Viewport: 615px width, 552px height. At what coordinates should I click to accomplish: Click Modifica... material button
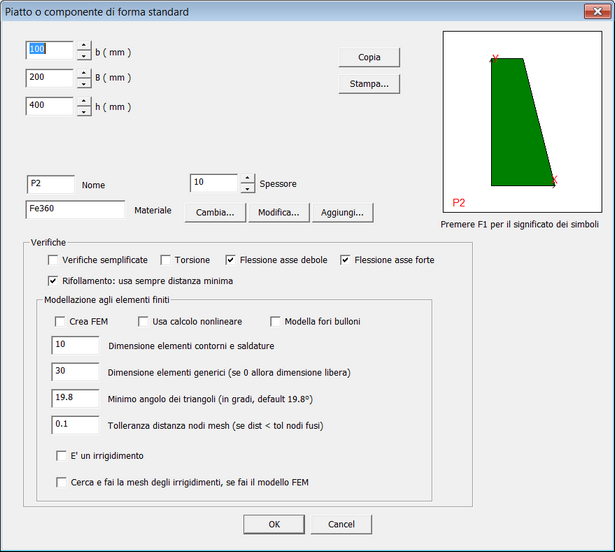point(279,212)
